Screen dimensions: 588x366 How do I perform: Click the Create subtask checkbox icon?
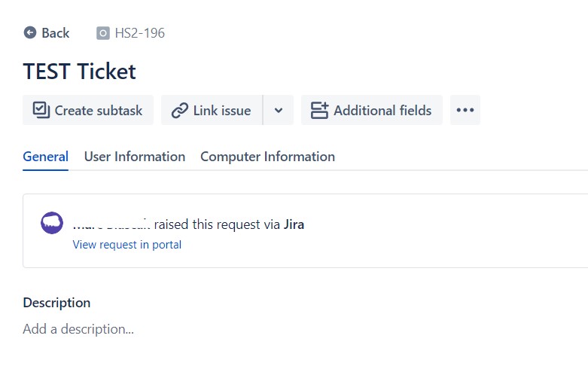pyautogui.click(x=41, y=110)
